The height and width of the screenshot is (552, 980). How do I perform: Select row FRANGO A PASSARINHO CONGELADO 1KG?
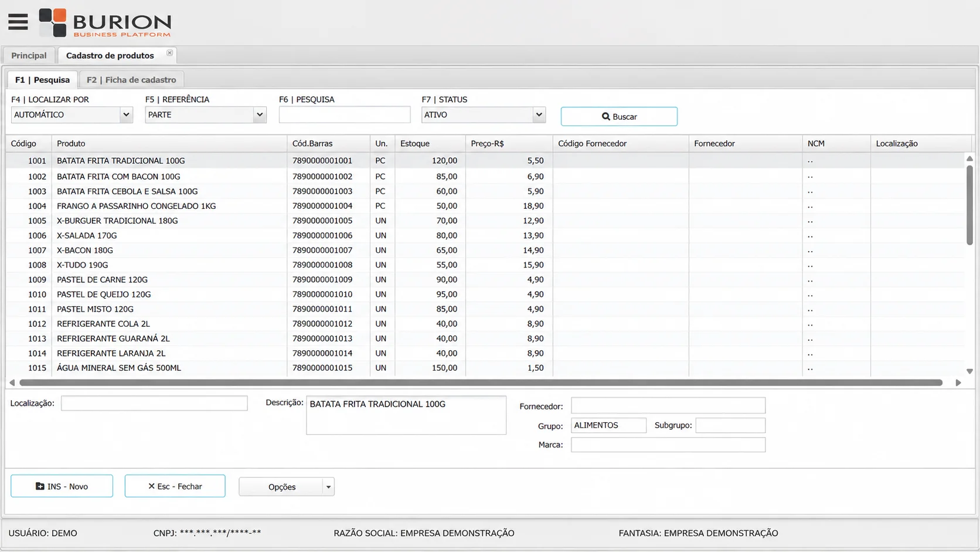[485, 206]
